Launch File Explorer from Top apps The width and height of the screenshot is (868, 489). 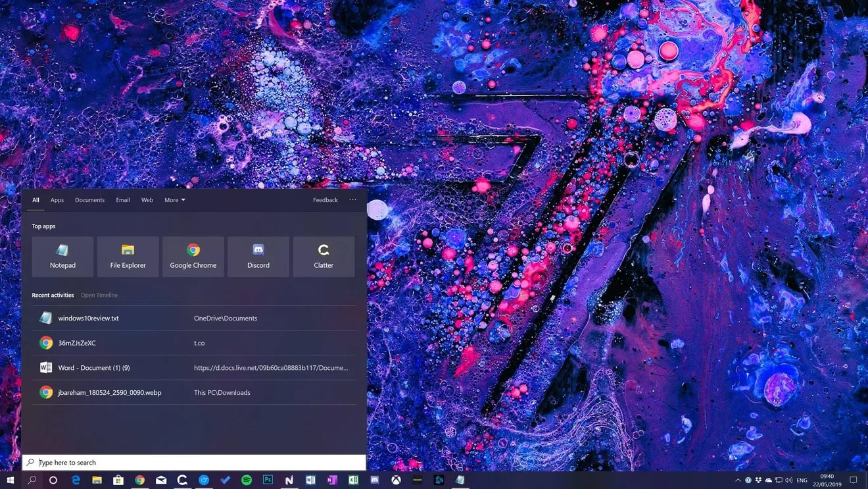click(128, 256)
